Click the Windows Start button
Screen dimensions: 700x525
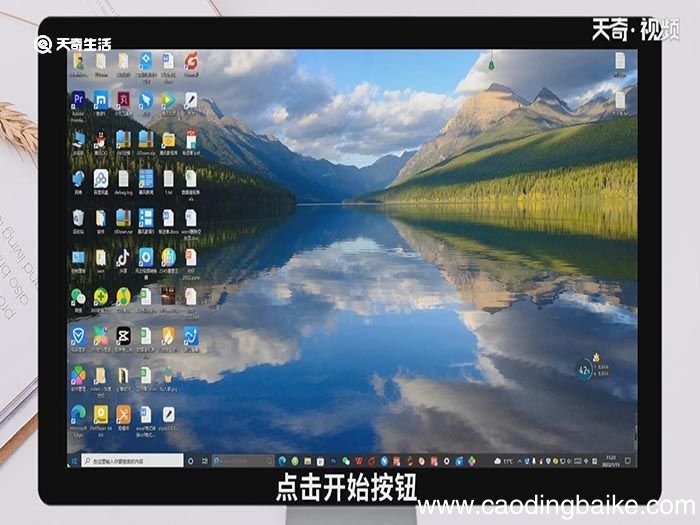click(x=74, y=461)
